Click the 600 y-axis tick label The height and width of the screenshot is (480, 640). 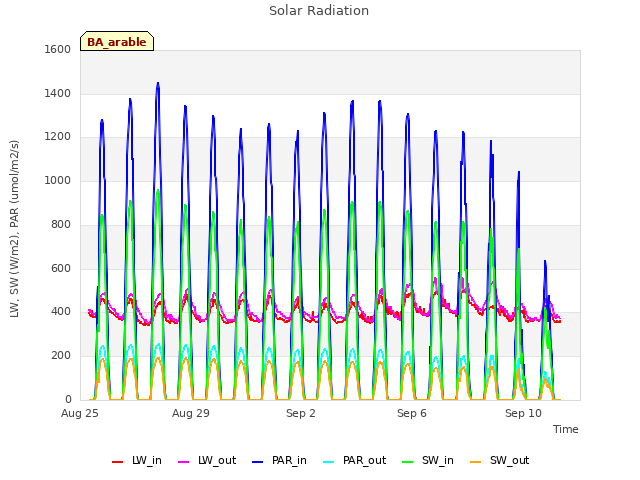pyautogui.click(x=61, y=268)
